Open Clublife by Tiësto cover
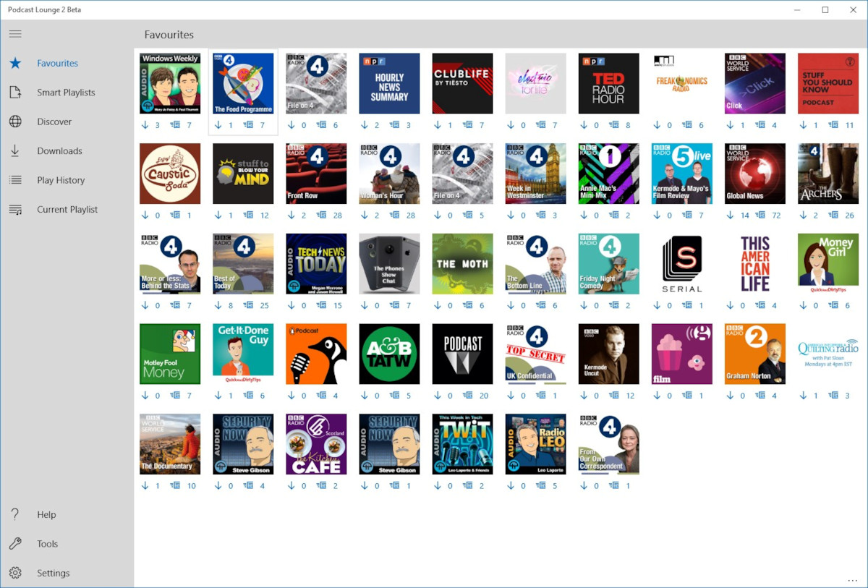Screen dimensions: 868x588 pyautogui.click(x=462, y=83)
